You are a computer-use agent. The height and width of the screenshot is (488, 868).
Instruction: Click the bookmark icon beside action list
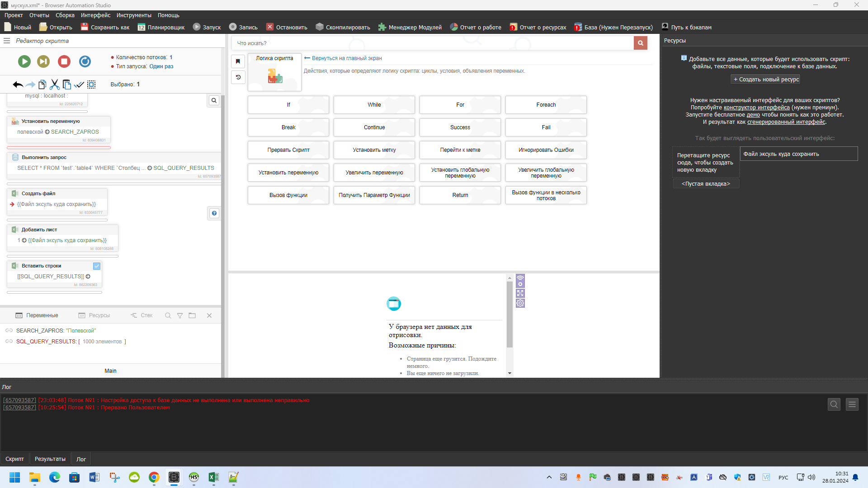238,61
